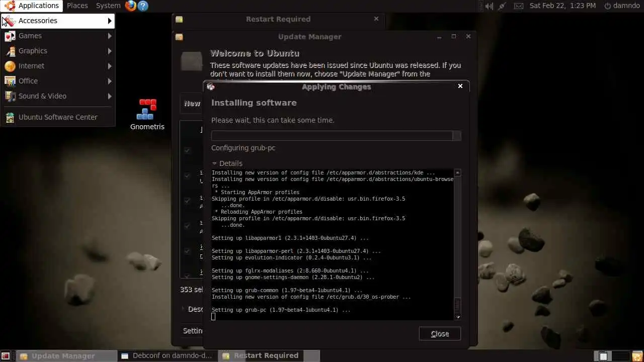Click the Restart Required title bar icon
The image size is (644, 362).
(x=179, y=19)
